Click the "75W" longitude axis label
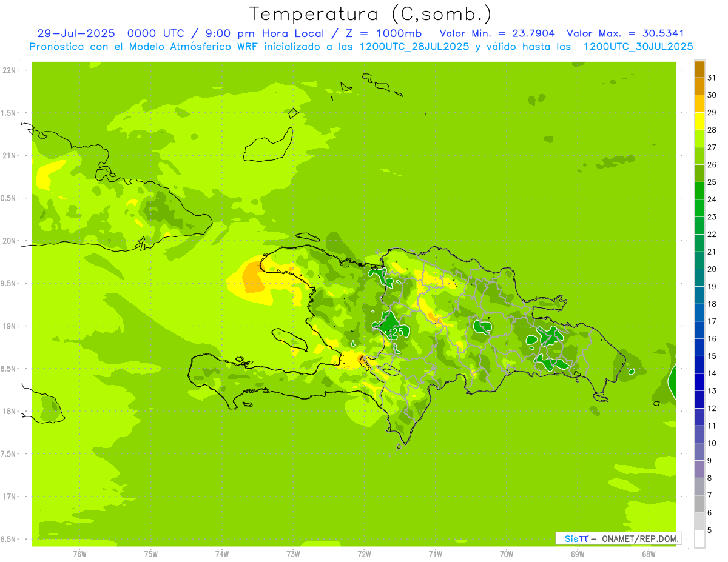This screenshot has height=562, width=728. (x=151, y=554)
